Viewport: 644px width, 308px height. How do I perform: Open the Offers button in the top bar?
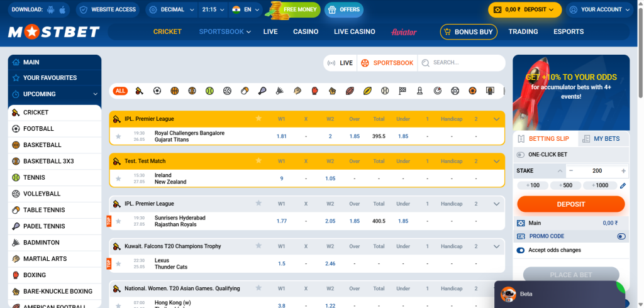point(344,9)
